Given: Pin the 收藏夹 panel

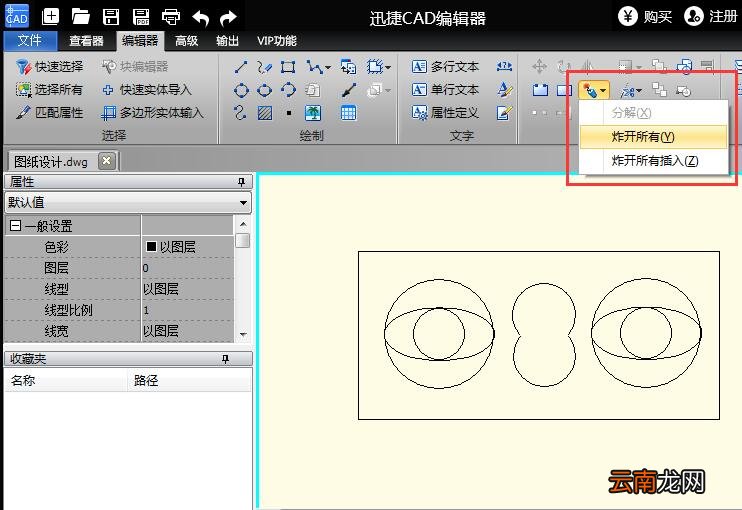Looking at the screenshot, I should pos(225,360).
